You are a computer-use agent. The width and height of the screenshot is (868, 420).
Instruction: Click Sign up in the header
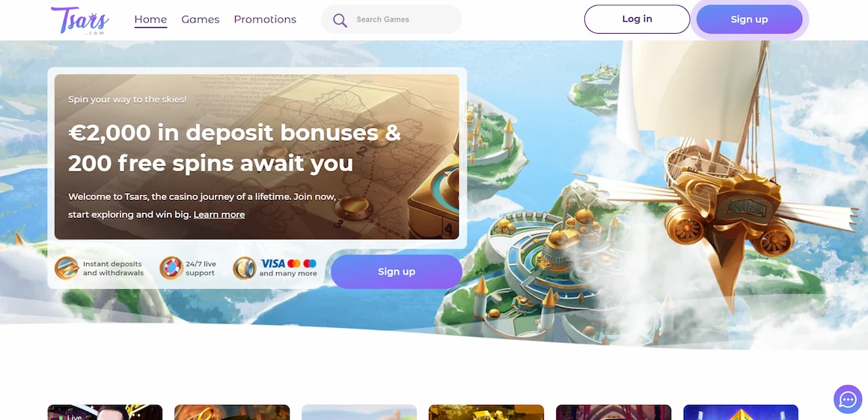click(x=749, y=19)
